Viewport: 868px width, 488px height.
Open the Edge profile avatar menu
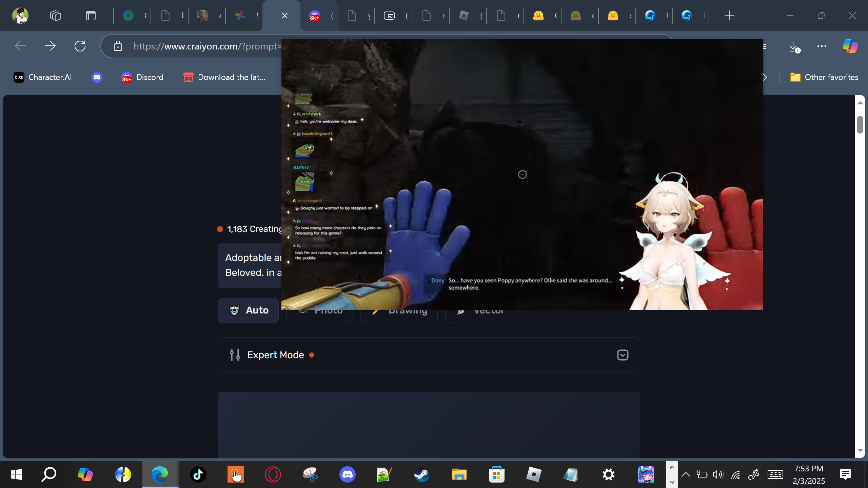20,16
